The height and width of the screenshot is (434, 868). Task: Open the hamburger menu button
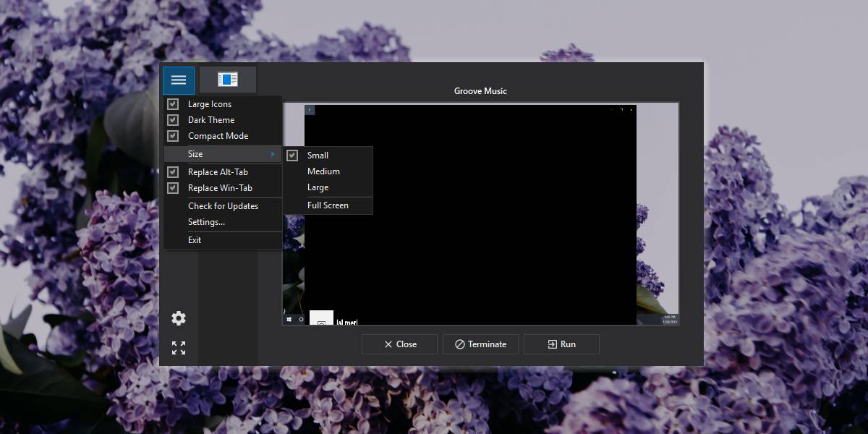pos(179,80)
